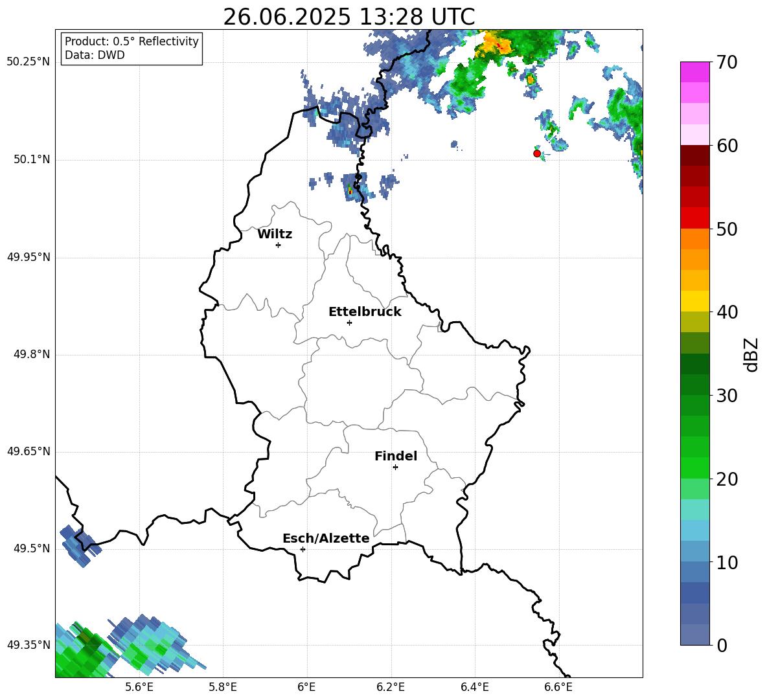The height and width of the screenshot is (700, 767).
Task: Click the small intense cell north of Wiltz
Action: (350, 190)
